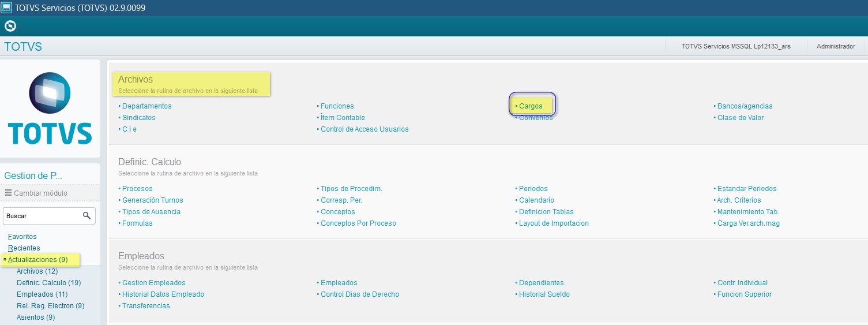Open Tipos de Procedim.
868x325 pixels.
coord(351,189)
